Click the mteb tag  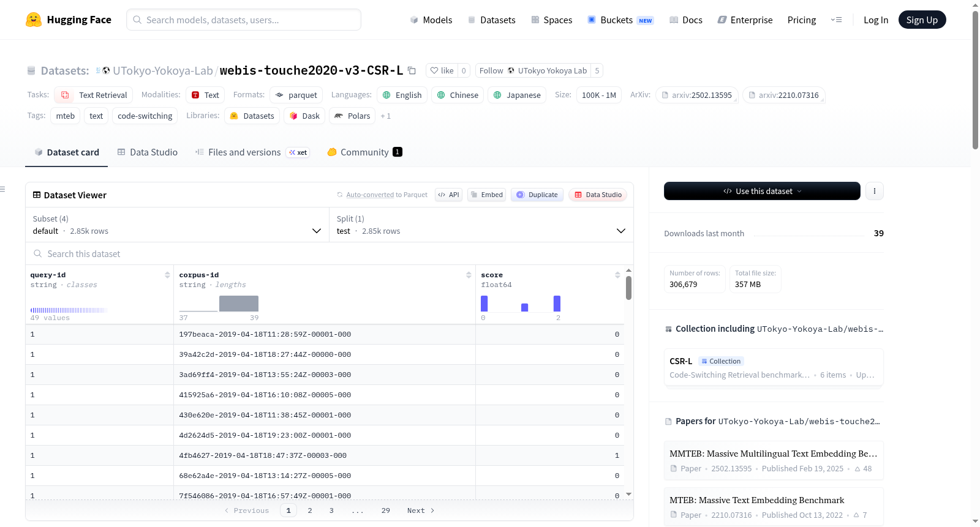[66, 116]
